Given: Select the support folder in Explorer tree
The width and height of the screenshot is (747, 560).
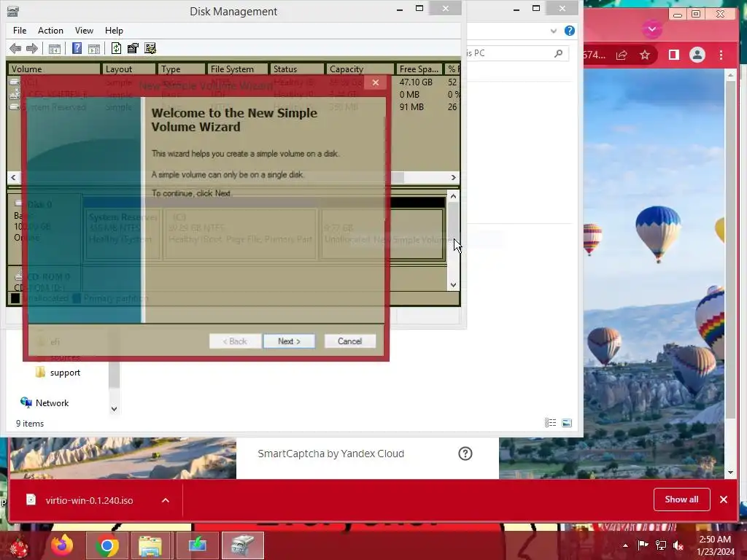Looking at the screenshot, I should pyautogui.click(x=65, y=373).
